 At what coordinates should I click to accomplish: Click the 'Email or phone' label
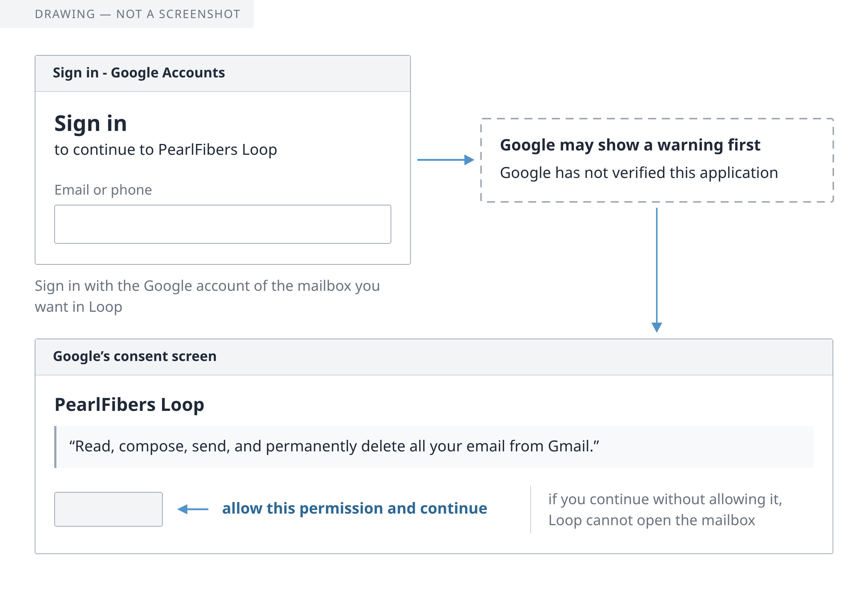click(x=103, y=190)
